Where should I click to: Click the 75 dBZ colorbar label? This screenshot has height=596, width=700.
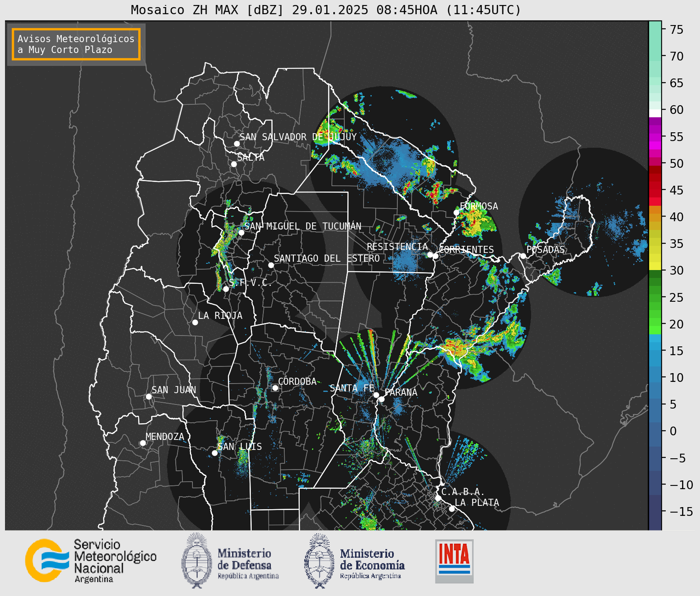click(x=676, y=29)
